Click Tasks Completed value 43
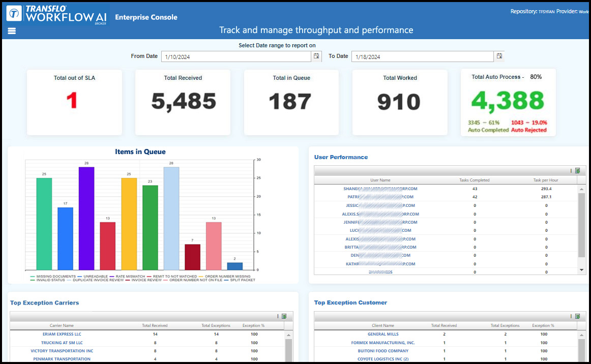 tap(475, 189)
